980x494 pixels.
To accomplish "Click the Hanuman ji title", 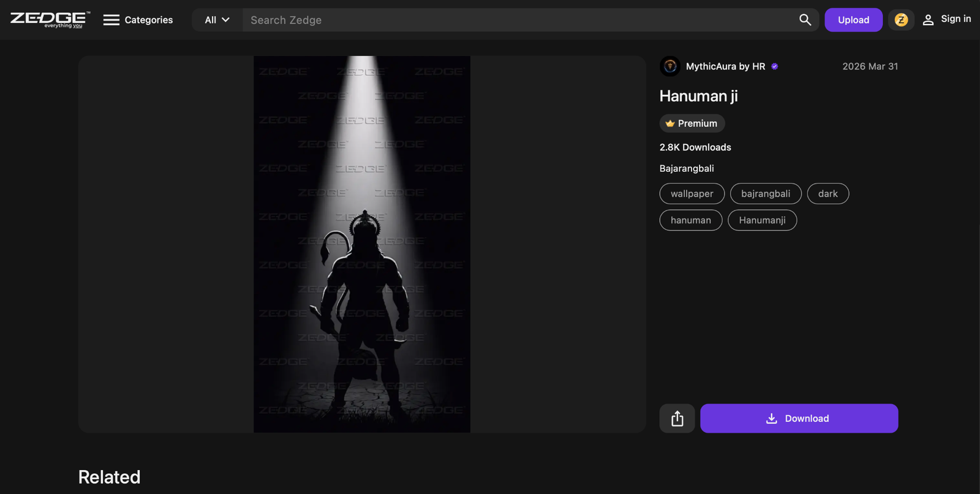I will tap(699, 96).
